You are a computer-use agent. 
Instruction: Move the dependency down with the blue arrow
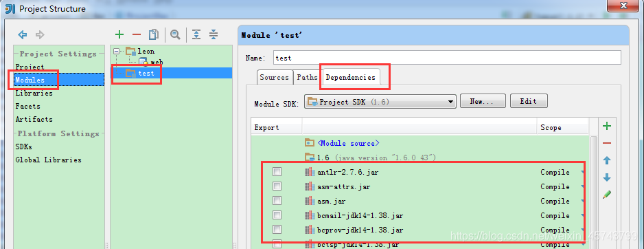coord(607,177)
